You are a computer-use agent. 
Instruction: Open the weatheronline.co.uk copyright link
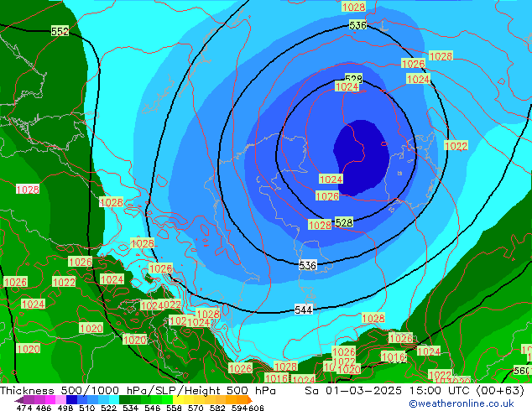click(x=461, y=403)
